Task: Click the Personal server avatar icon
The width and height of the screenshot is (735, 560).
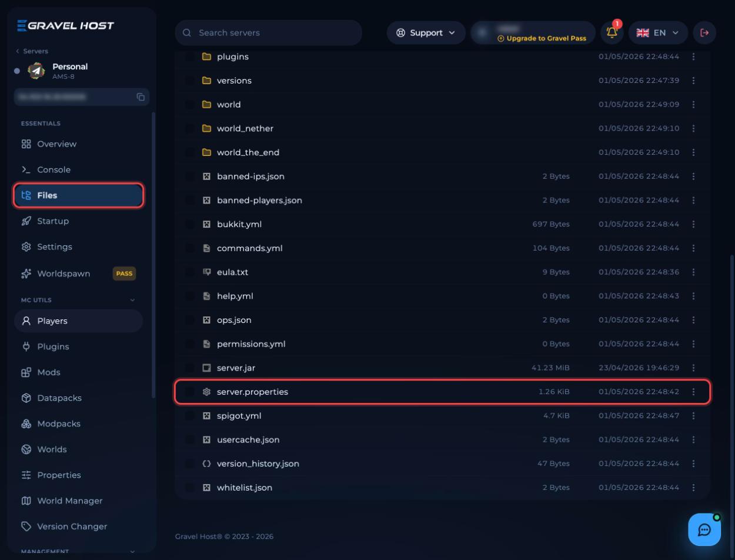Action: pos(36,71)
